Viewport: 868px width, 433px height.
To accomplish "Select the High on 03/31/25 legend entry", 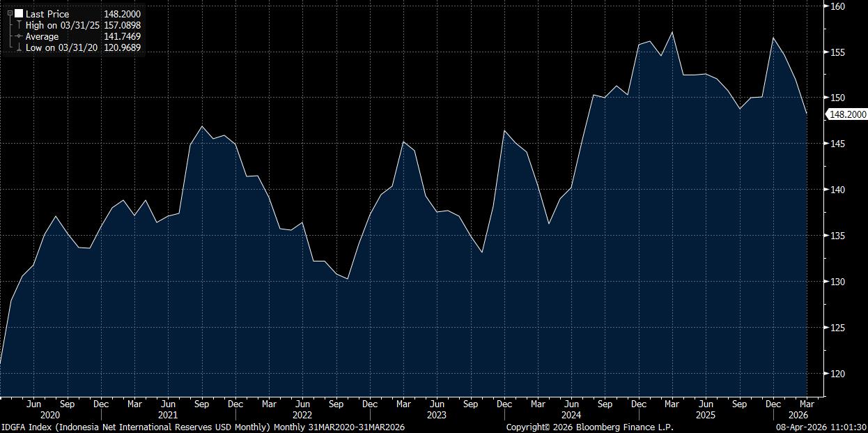I will [63, 25].
